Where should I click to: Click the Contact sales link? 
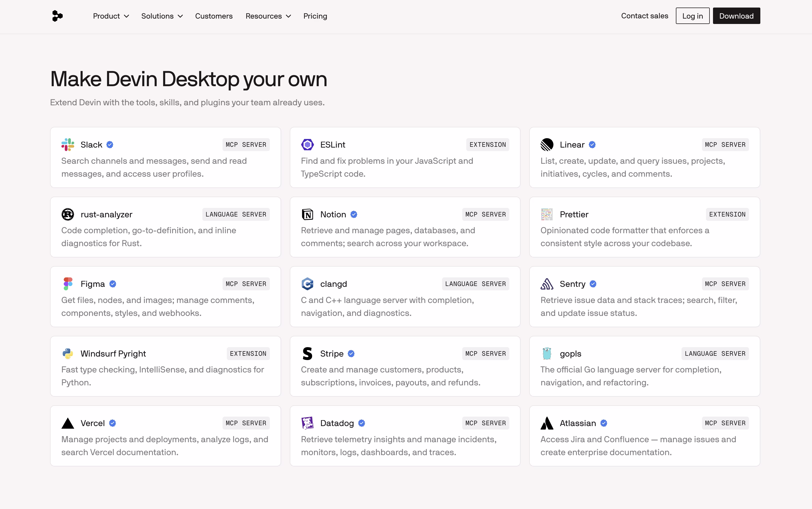(x=645, y=16)
